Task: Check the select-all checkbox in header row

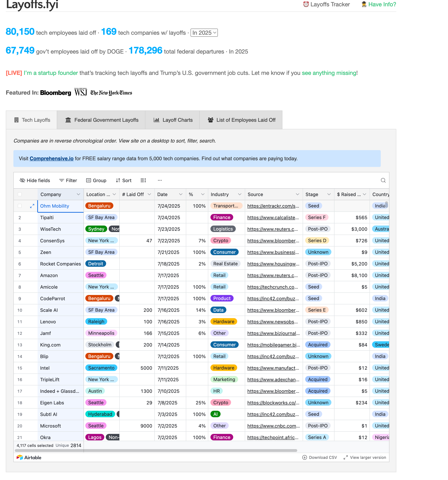Action: (20, 194)
